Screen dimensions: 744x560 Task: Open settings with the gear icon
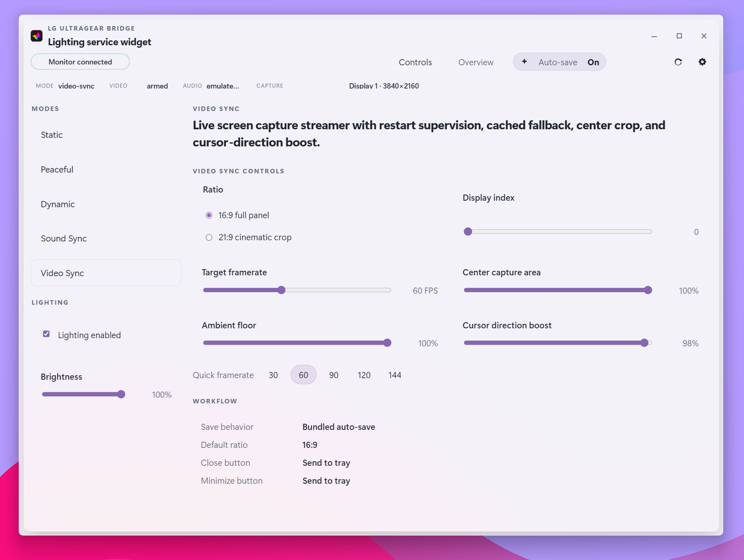pyautogui.click(x=702, y=62)
